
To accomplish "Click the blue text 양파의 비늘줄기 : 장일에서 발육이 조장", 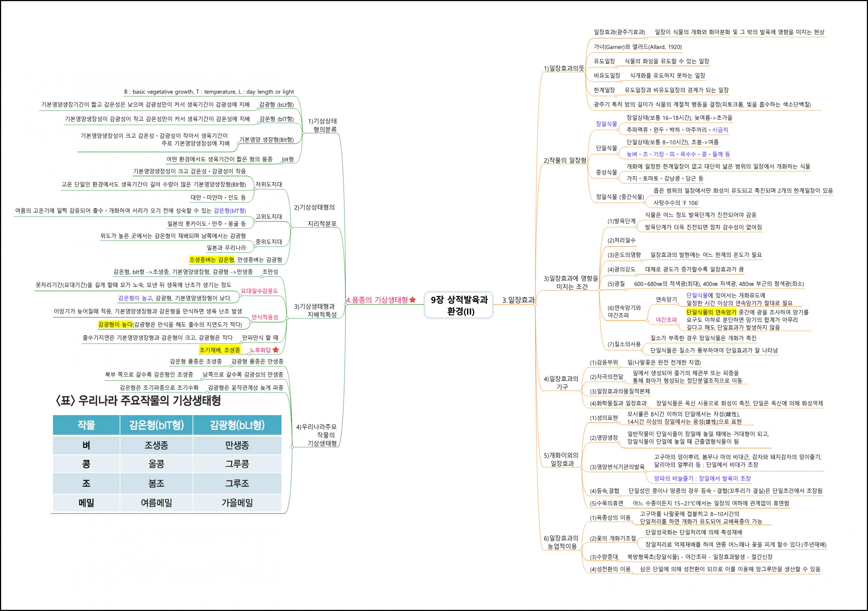I will (x=703, y=478).
